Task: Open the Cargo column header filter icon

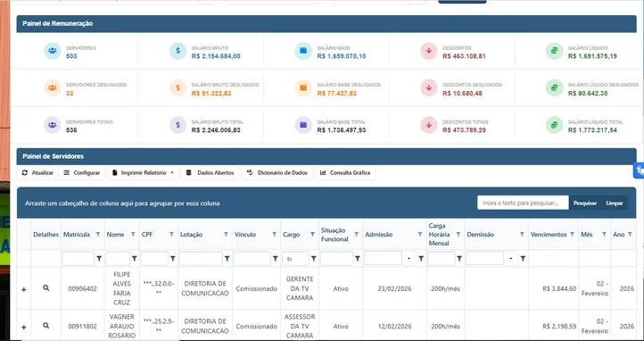Action: pyautogui.click(x=312, y=234)
